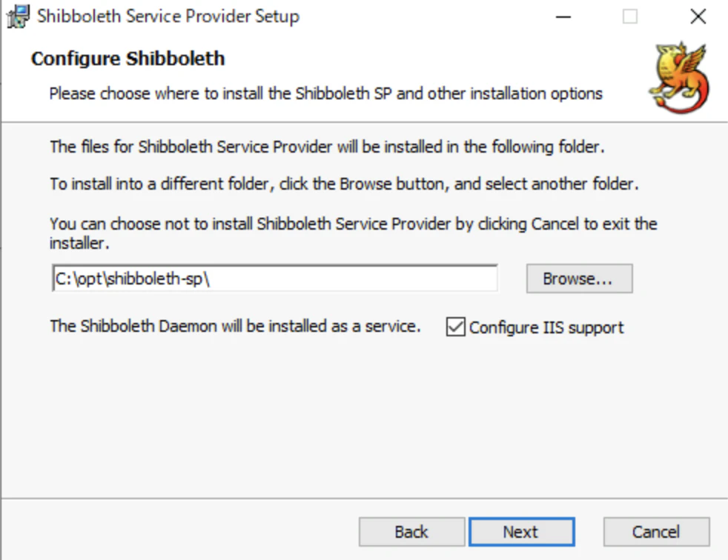Click the 'To install into a different folder' line
The image size is (728, 560).
tap(344, 184)
